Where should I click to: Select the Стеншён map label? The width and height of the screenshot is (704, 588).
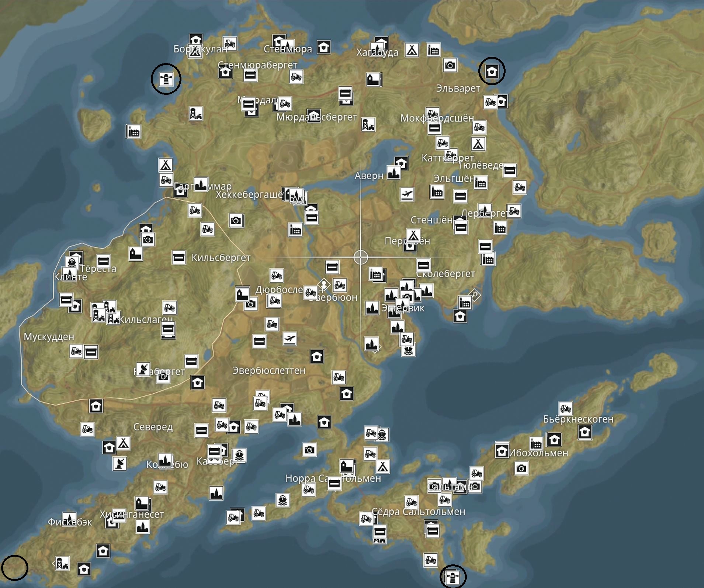[431, 220]
